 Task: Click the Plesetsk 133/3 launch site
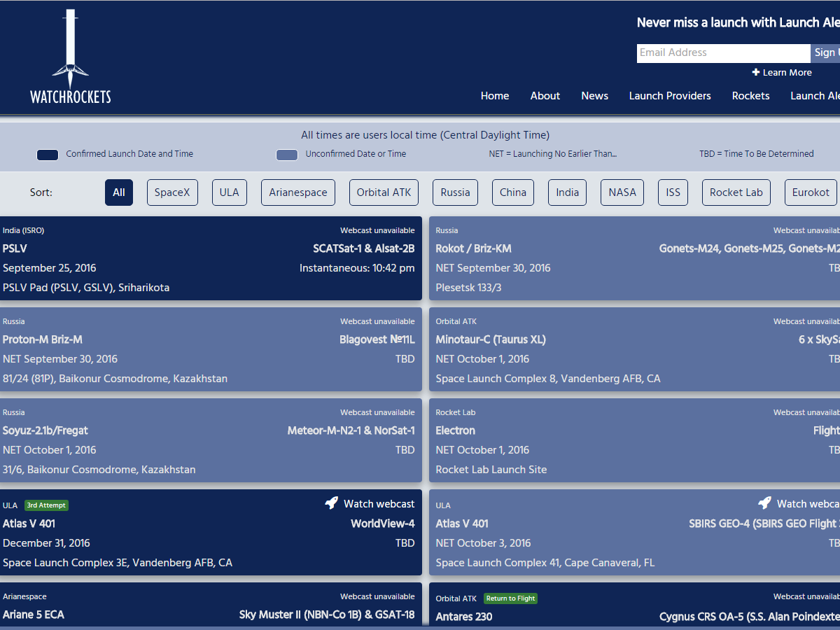468,288
